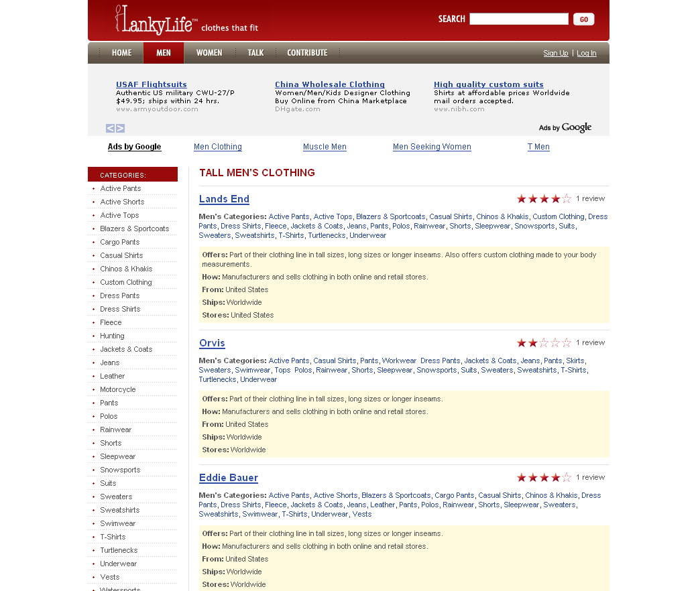Open the CONTRIBUTE tab

point(307,53)
